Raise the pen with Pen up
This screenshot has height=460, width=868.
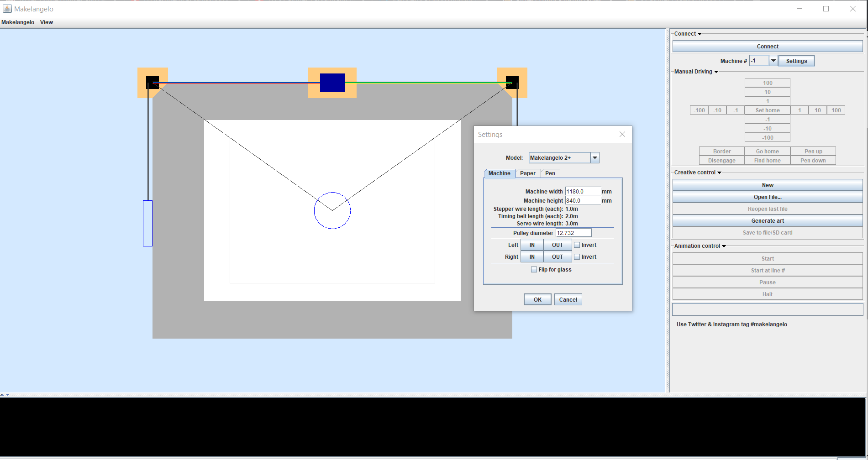tap(813, 151)
